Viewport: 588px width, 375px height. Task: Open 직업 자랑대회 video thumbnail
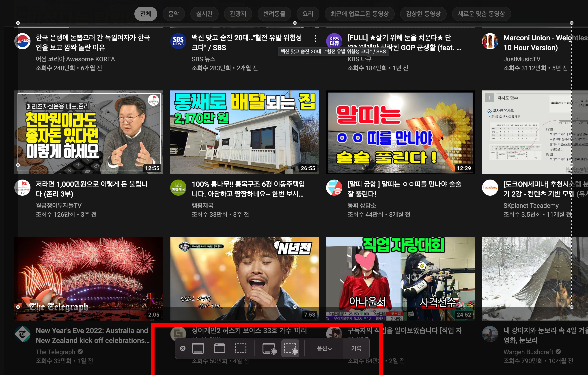pos(401,279)
